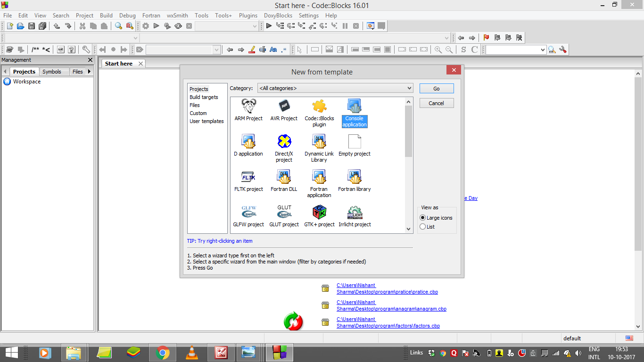Click the DoxyBlocks wrench preferences icon

(86, 49)
